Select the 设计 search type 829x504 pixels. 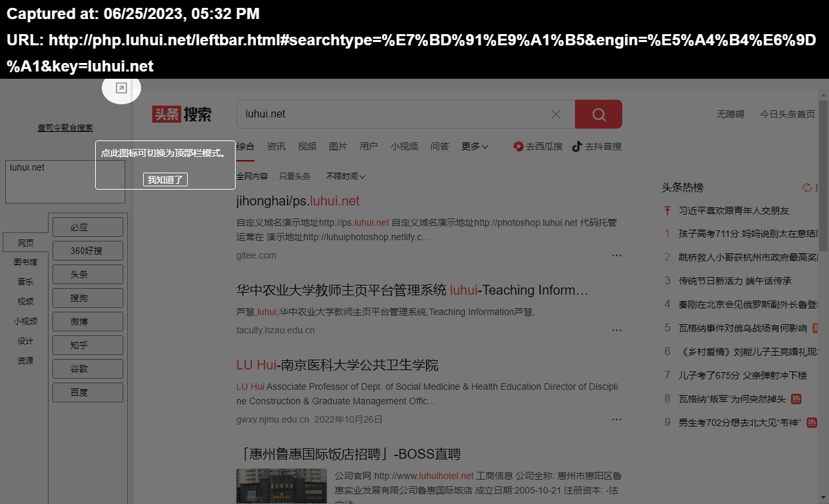tap(26, 341)
